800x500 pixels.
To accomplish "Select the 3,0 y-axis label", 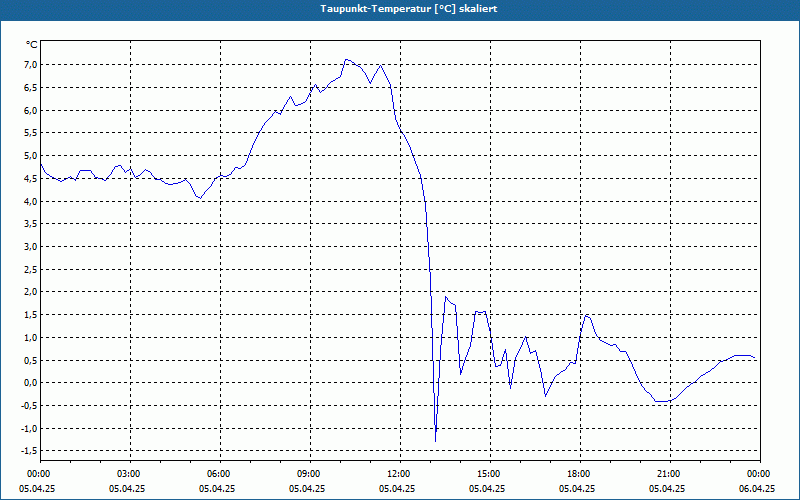I will (x=30, y=247).
